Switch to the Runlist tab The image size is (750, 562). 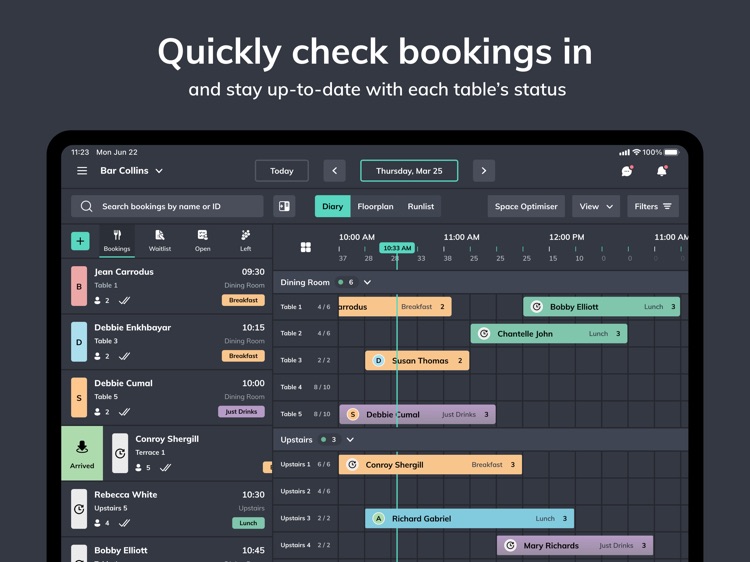pyautogui.click(x=421, y=206)
